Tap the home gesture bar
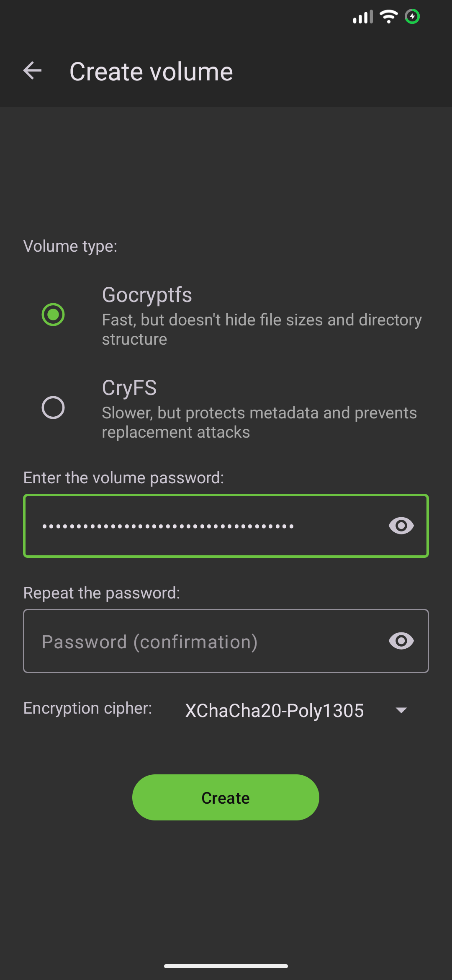Screen dimensions: 452x980 226,966
